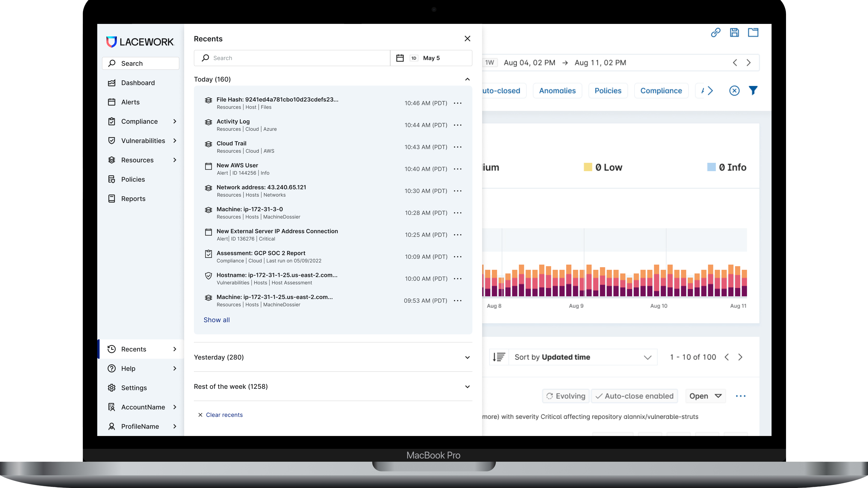The width and height of the screenshot is (868, 488).
Task: Open more options for Cloud Trail row
Action: [x=458, y=147]
